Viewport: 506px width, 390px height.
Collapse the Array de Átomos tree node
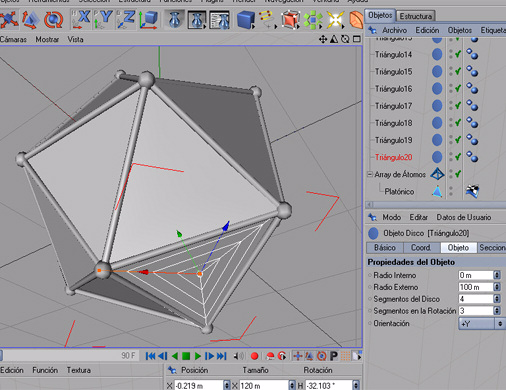pos(370,174)
